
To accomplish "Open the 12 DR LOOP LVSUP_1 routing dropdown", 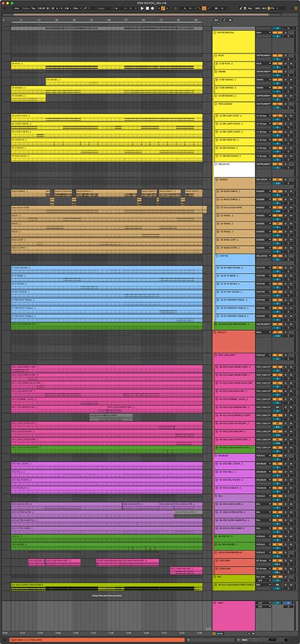I will (264, 116).
